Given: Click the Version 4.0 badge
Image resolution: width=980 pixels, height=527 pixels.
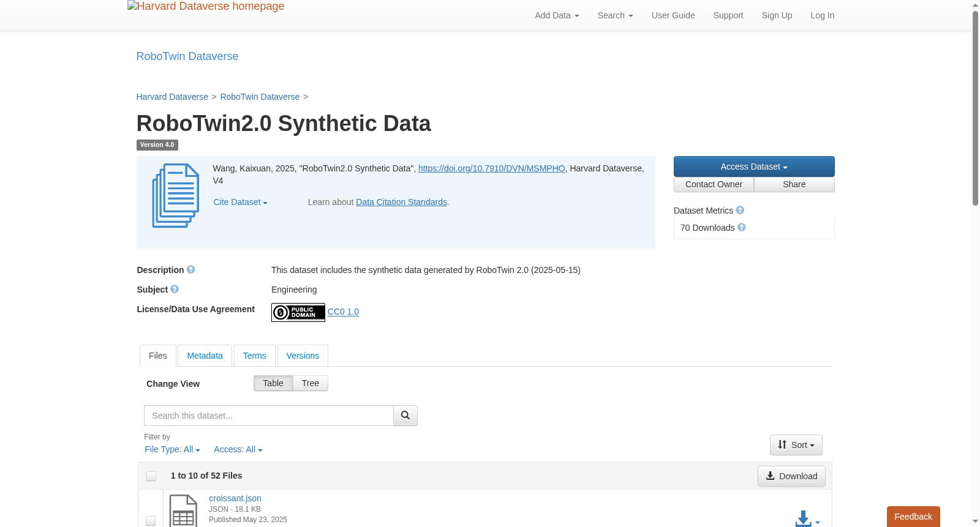Looking at the screenshot, I should point(157,145).
